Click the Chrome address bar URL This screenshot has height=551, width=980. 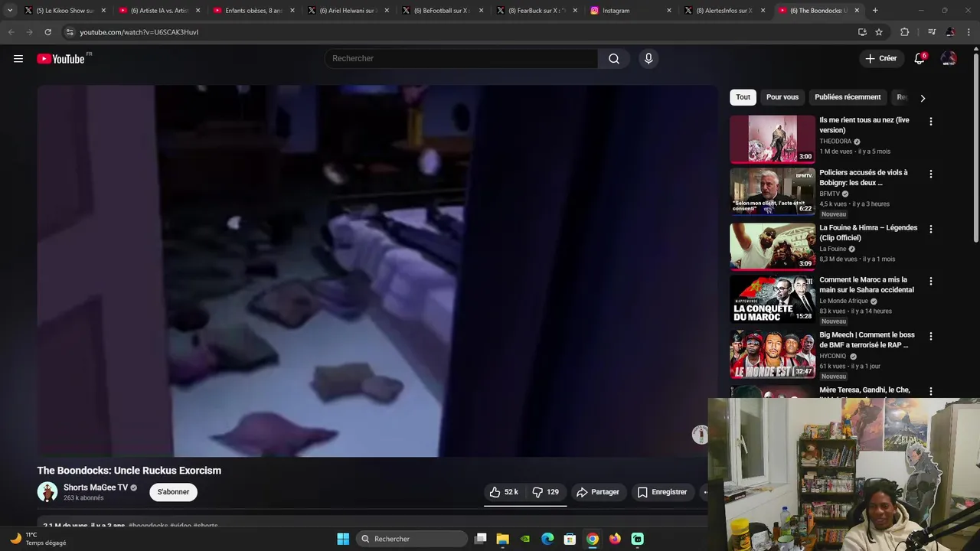[x=139, y=32]
